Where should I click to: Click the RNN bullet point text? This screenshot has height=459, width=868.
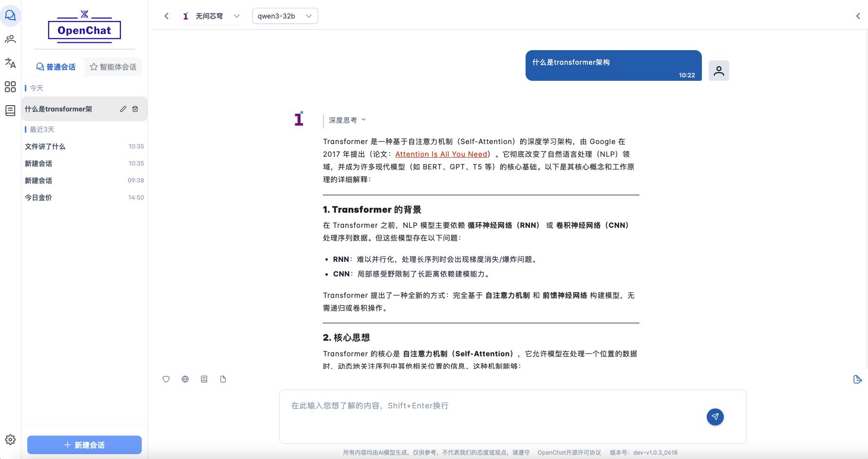point(435,259)
